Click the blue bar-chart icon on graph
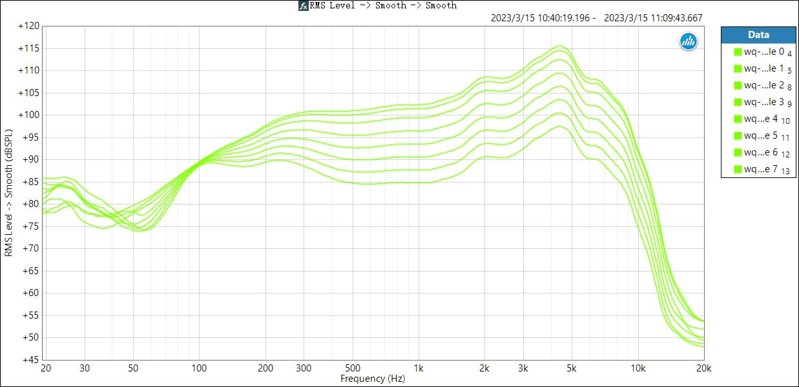The width and height of the screenshot is (799, 387). tap(688, 42)
